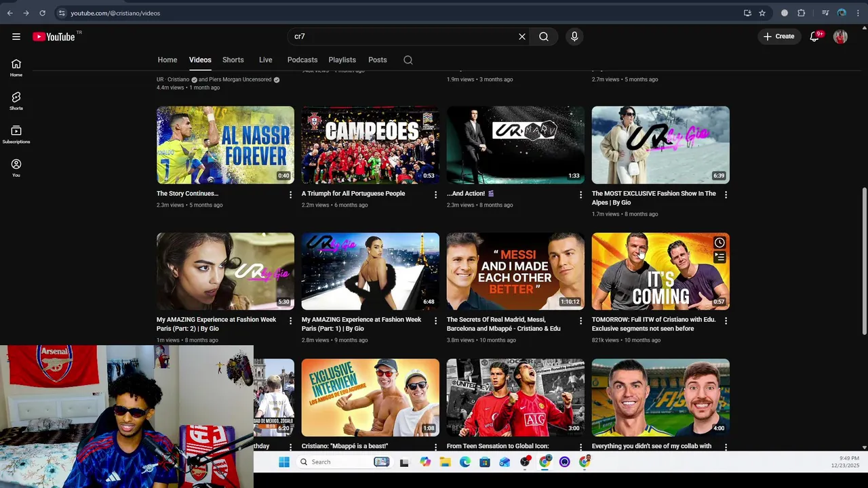868x488 pixels.
Task: Open the Posts tab
Action: coord(378,60)
